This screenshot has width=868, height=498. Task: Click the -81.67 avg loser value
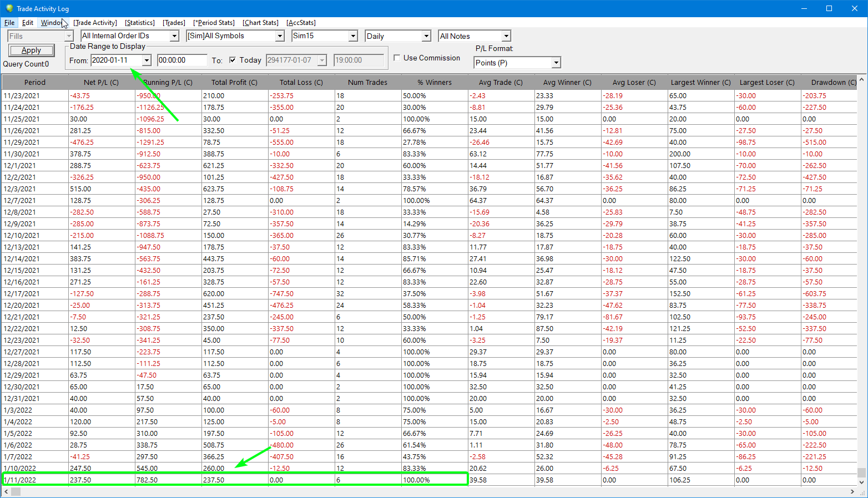[613, 317]
